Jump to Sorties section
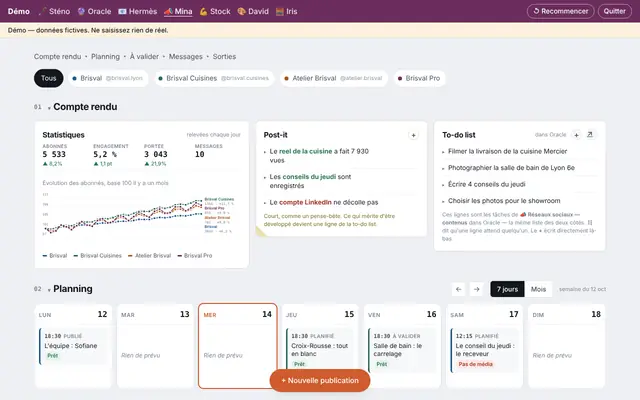This screenshot has width=640, height=400. [224, 56]
